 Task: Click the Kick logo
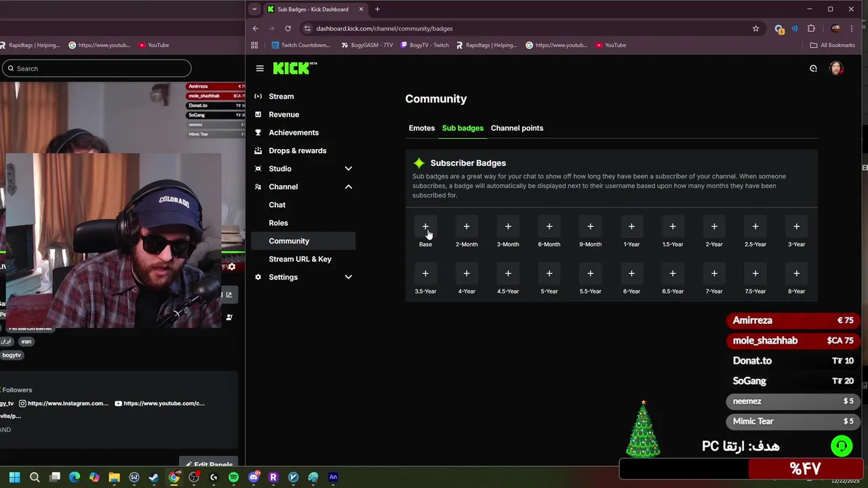tap(294, 68)
